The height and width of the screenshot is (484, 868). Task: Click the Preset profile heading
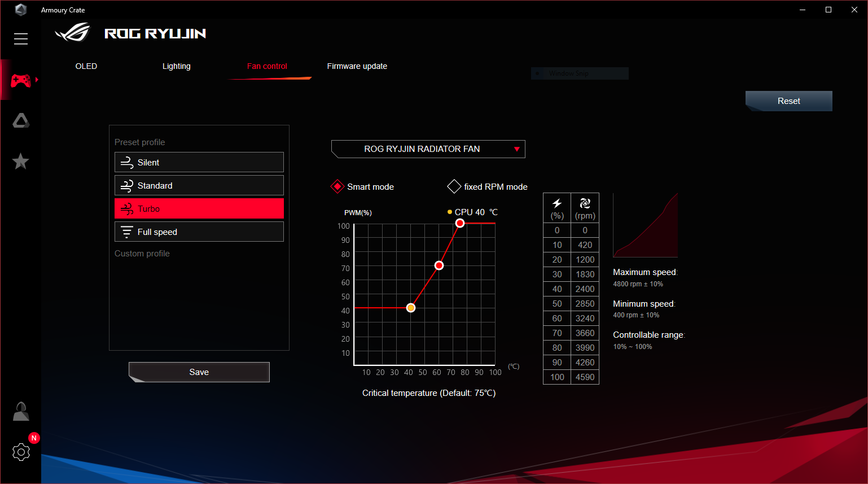pyautogui.click(x=140, y=142)
